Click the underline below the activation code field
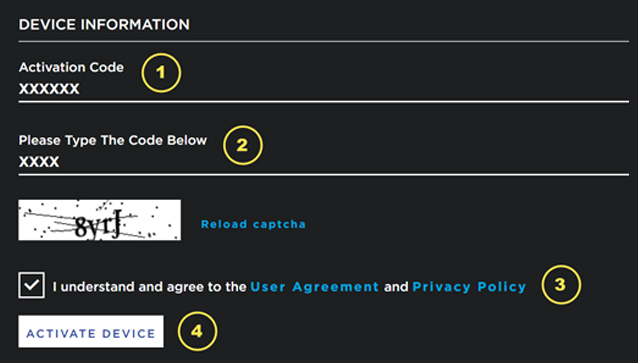This screenshot has height=363, width=638. point(323,102)
